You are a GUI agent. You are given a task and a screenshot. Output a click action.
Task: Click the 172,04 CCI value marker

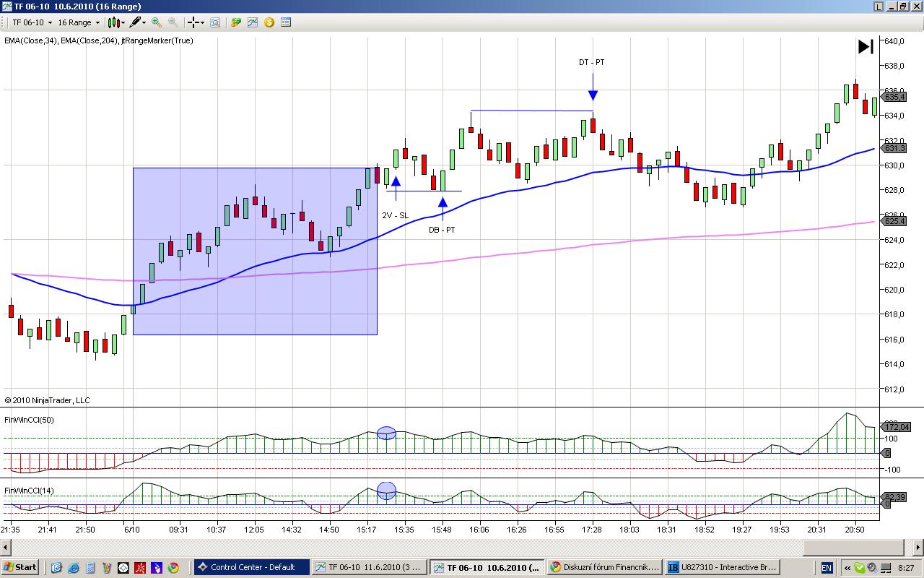[897, 427]
